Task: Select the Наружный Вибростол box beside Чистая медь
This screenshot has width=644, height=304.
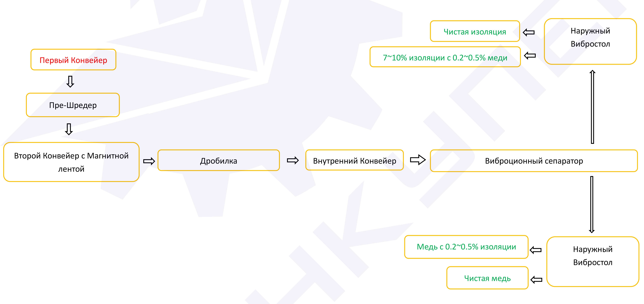Action: 593,261
